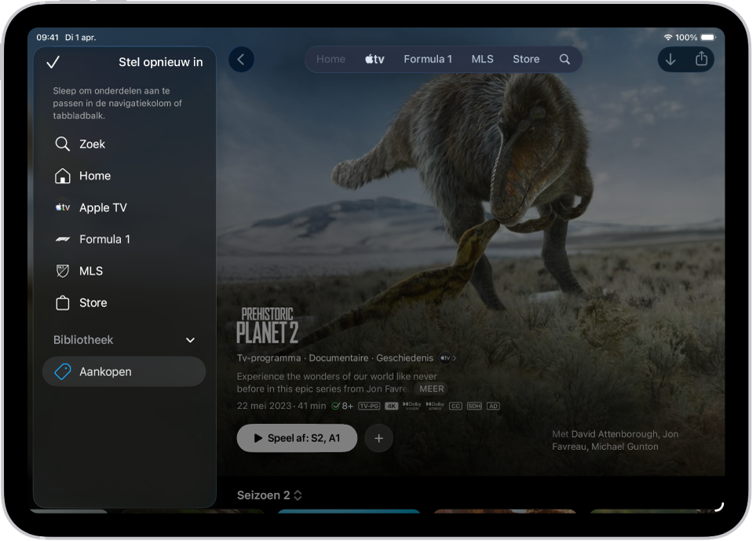Select the Apple TV logo icon in sidebar
The height and width of the screenshot is (541, 756).
(62, 207)
